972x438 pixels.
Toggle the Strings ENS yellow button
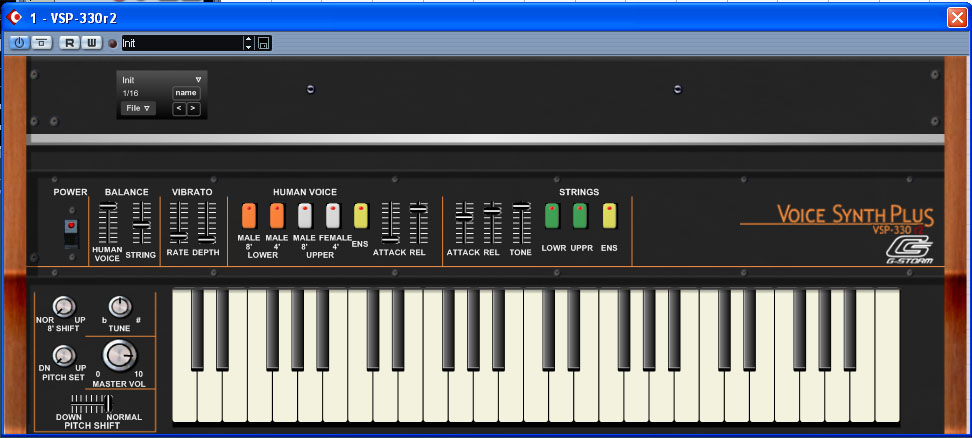tap(609, 216)
